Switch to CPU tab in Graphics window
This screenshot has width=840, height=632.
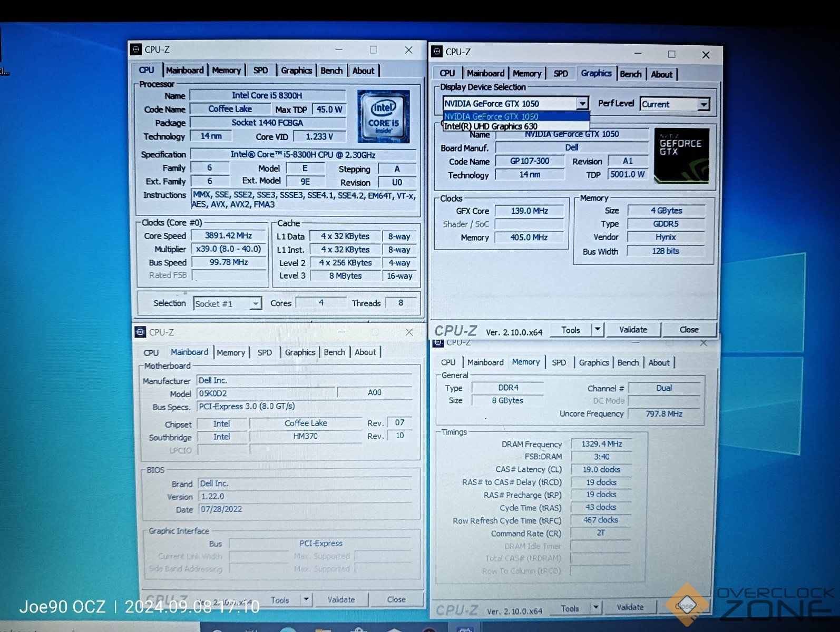pyautogui.click(x=447, y=74)
